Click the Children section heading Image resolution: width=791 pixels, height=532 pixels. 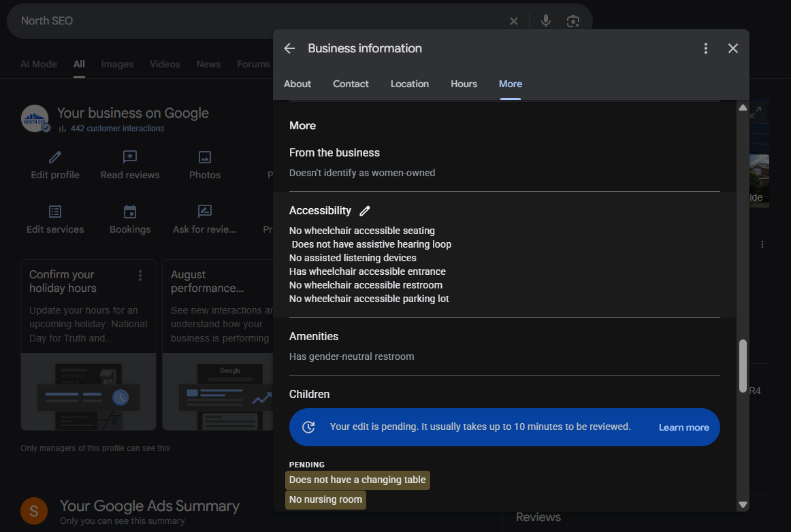(309, 395)
